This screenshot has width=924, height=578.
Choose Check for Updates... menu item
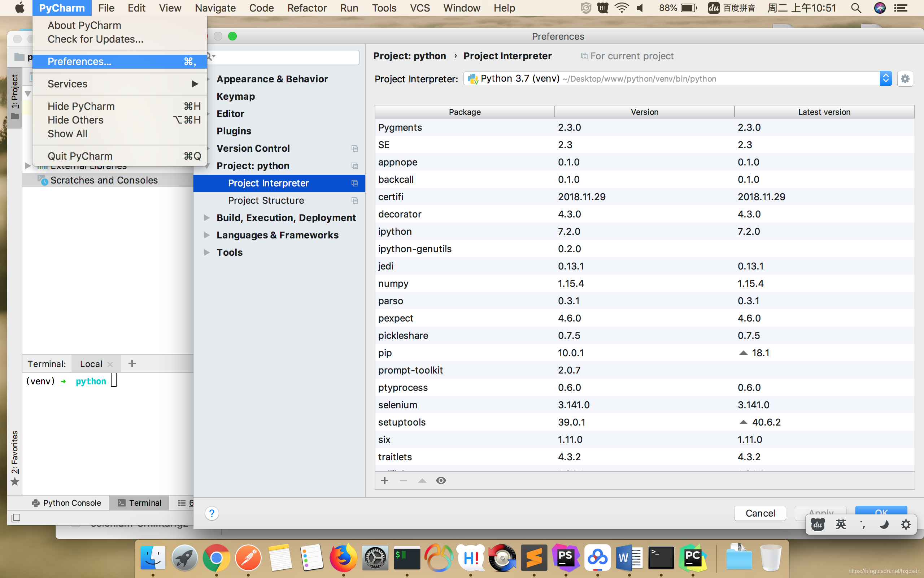coord(119,39)
